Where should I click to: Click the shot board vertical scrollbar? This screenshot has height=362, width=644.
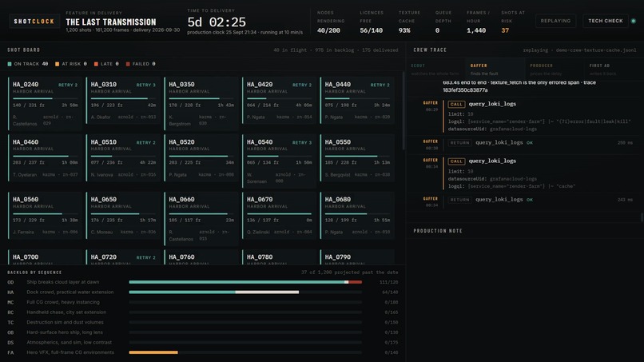click(403, 111)
